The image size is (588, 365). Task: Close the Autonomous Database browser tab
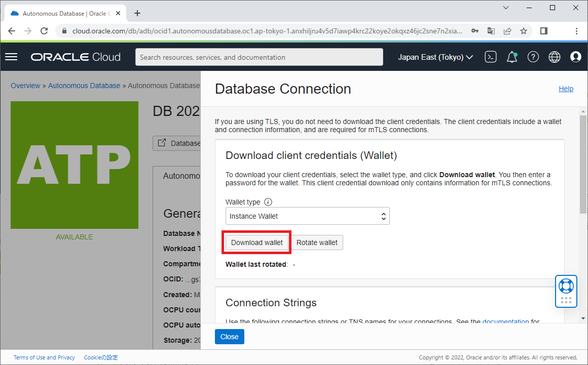[118, 14]
